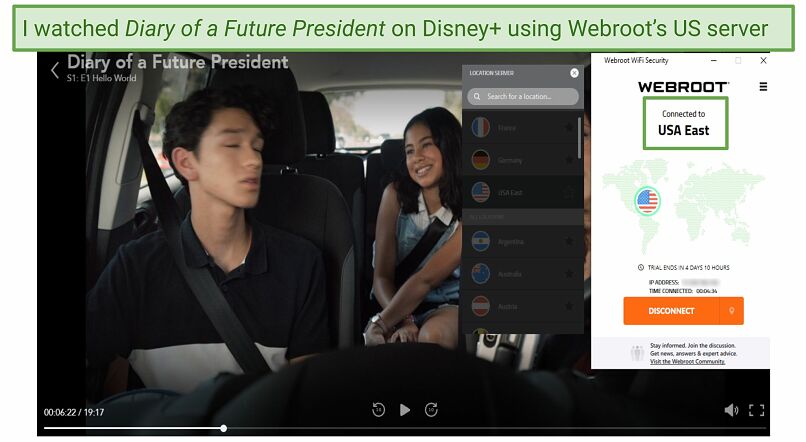Go back from Diary of a Future President

pos(55,70)
